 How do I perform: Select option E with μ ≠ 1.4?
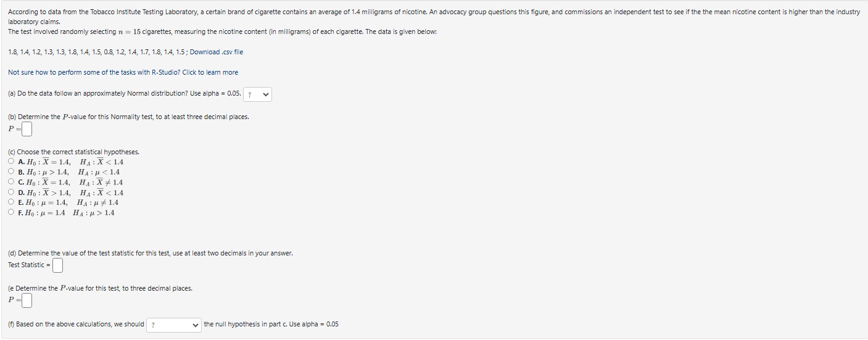point(12,202)
